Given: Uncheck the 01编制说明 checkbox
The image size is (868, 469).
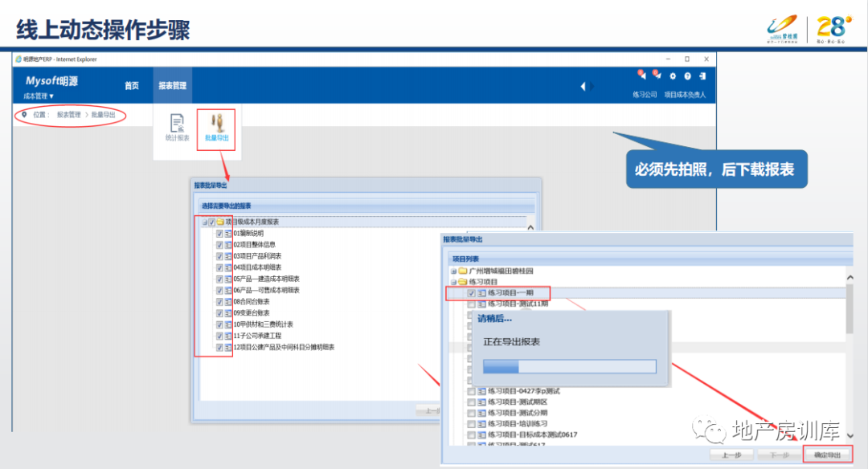Looking at the screenshot, I should tap(219, 234).
